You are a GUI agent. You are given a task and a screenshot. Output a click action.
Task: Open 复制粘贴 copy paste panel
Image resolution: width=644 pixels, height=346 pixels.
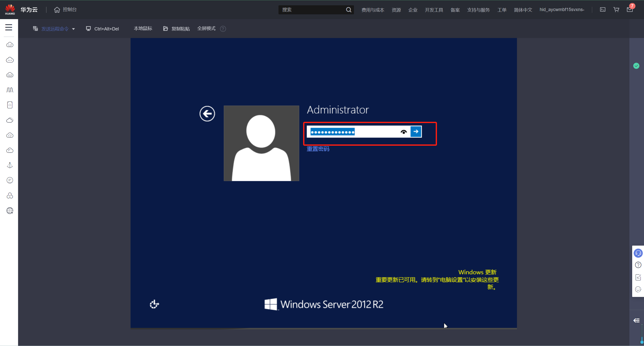tap(177, 29)
